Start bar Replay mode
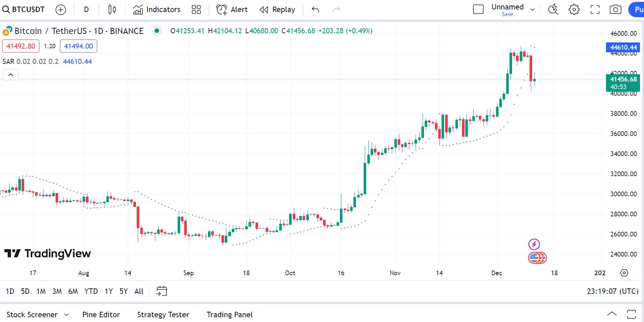Image resolution: width=644 pixels, height=322 pixels. [277, 10]
